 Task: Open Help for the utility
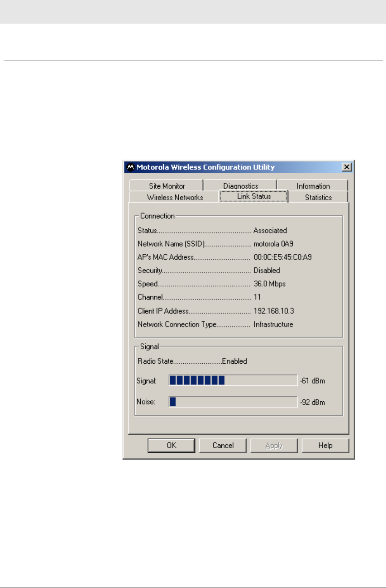point(325,446)
